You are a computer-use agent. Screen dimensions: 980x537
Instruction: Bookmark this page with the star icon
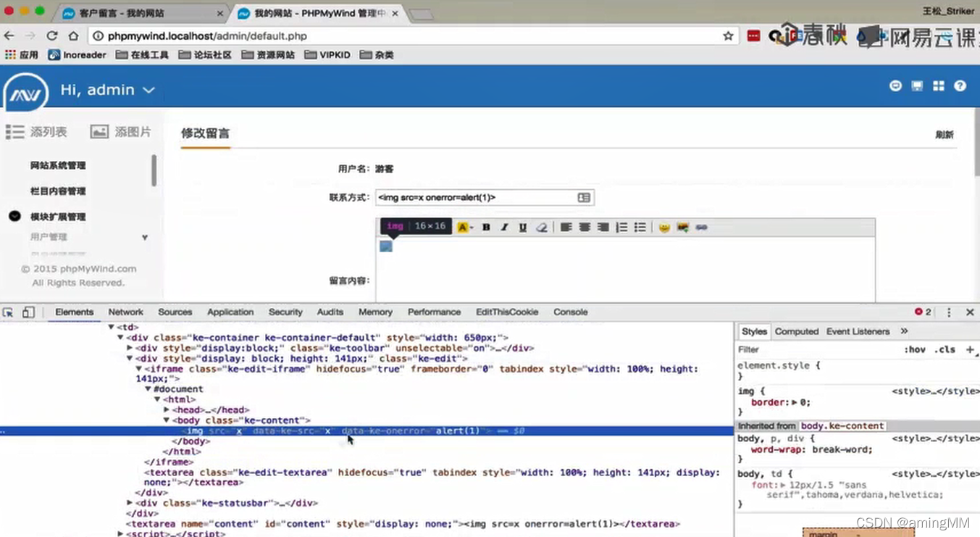coord(728,36)
